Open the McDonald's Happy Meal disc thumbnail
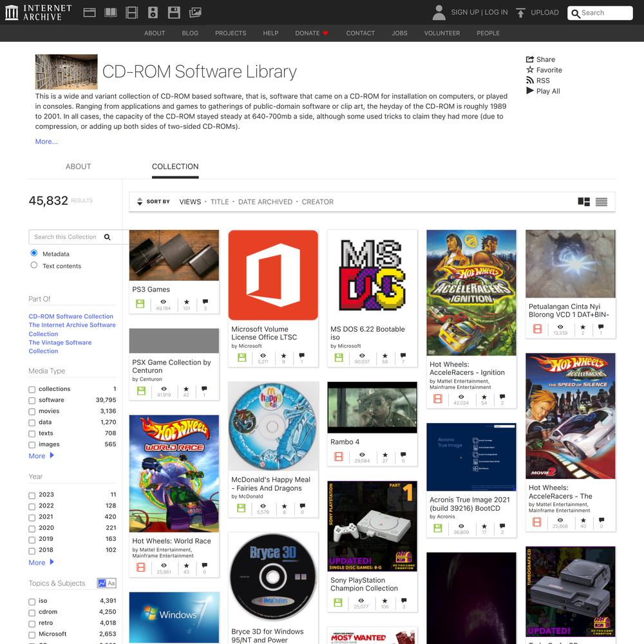 [x=273, y=426]
